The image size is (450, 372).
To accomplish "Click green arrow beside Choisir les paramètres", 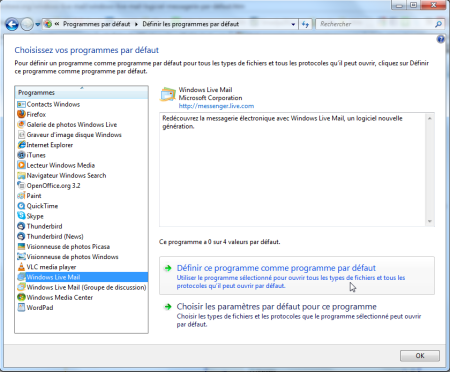I will (x=168, y=307).
